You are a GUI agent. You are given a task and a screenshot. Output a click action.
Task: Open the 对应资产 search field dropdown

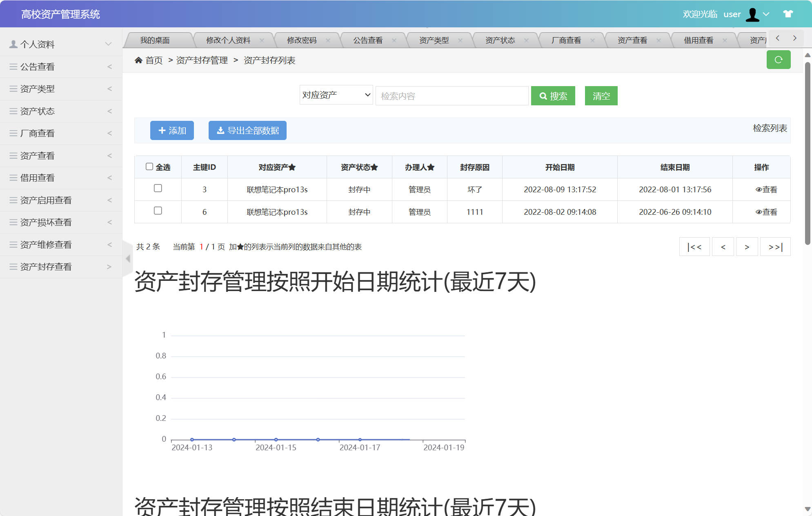(x=336, y=94)
